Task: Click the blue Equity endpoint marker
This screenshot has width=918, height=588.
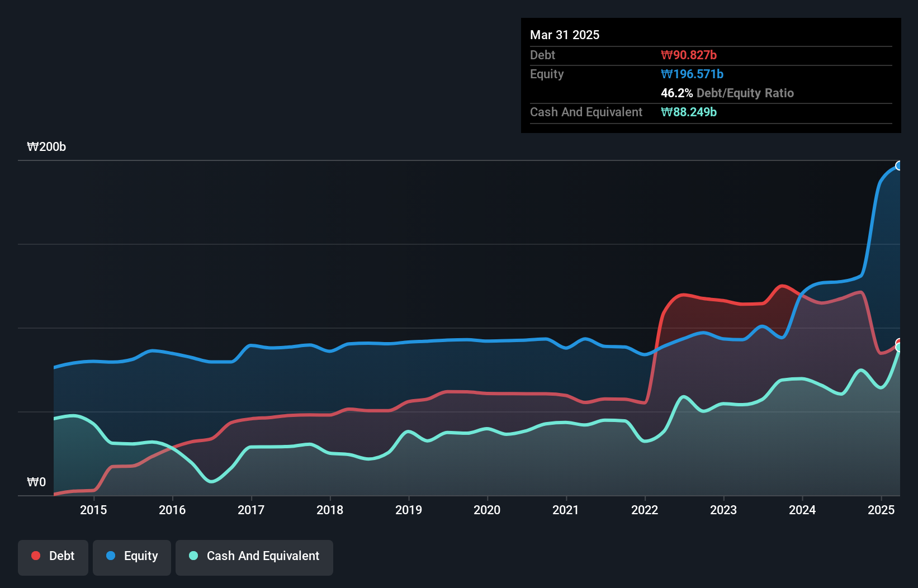Action: point(899,165)
